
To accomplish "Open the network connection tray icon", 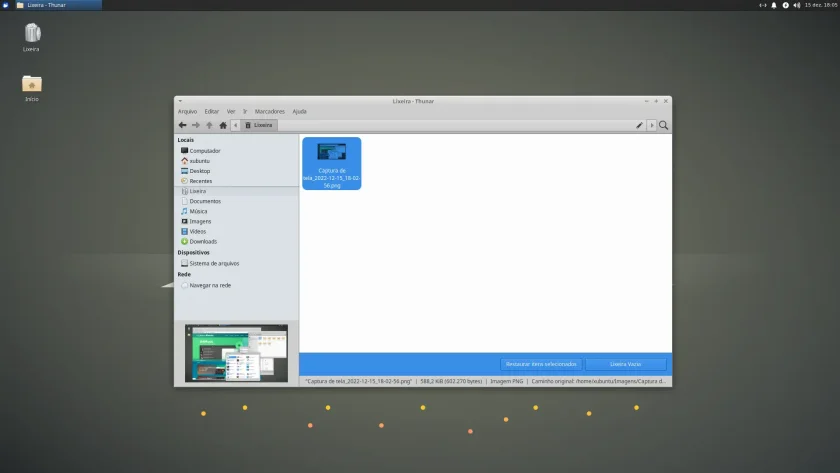I will coord(762,5).
